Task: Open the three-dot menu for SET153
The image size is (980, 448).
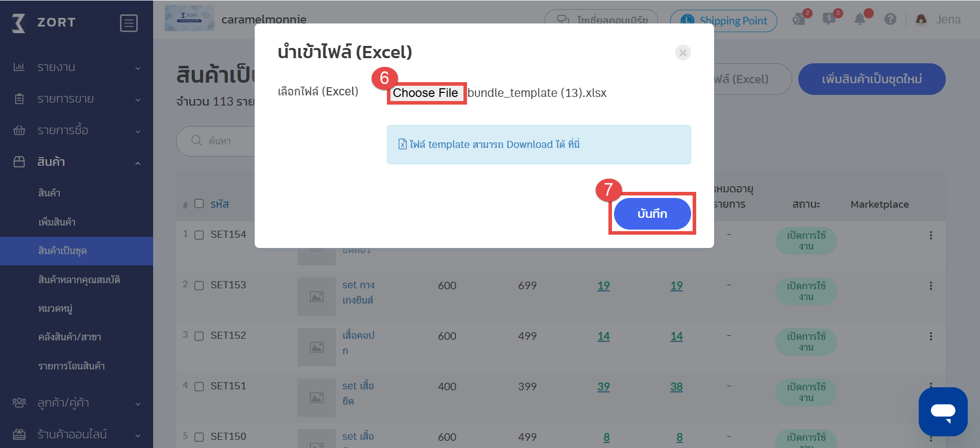Action: (931, 286)
